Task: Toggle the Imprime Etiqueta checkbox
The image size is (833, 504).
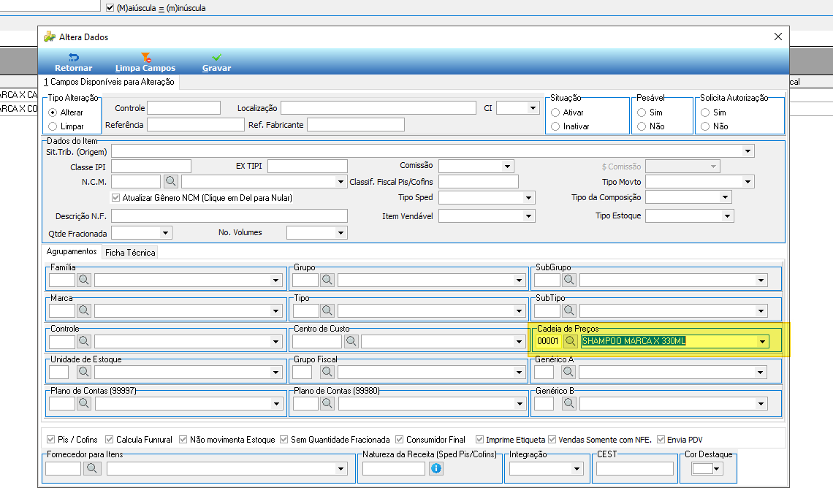Action: 480,440
